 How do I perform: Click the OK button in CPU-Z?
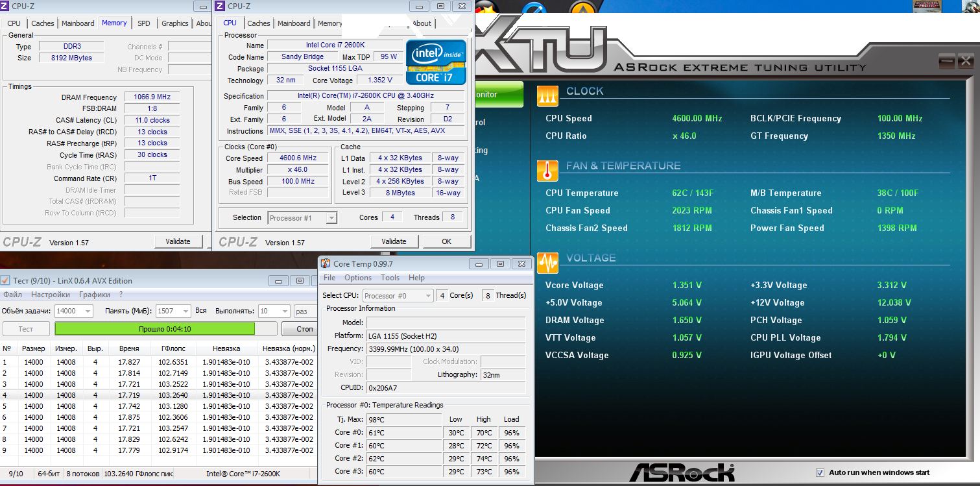[446, 241]
